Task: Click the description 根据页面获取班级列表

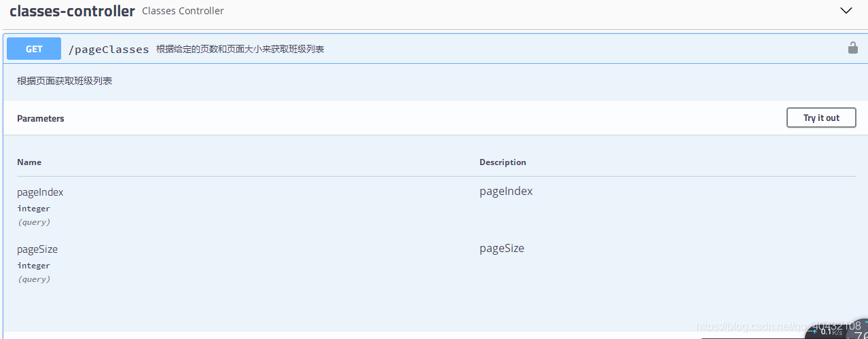Action: click(x=65, y=81)
